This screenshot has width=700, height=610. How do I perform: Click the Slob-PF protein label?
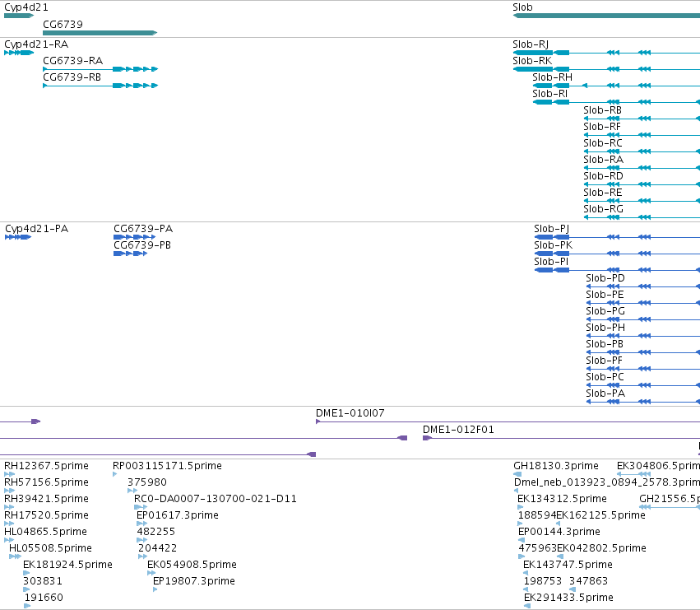coord(604,361)
